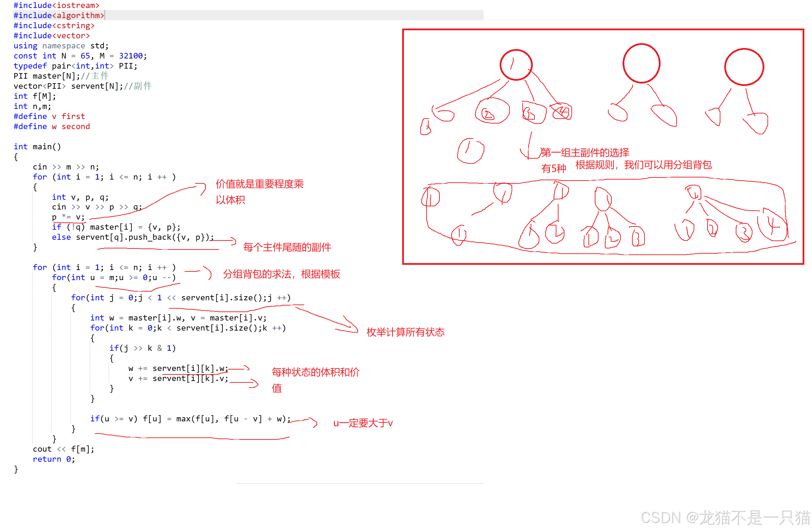Click the 'return 0;' statement
Screen dimensions: 812x531
click(54, 459)
